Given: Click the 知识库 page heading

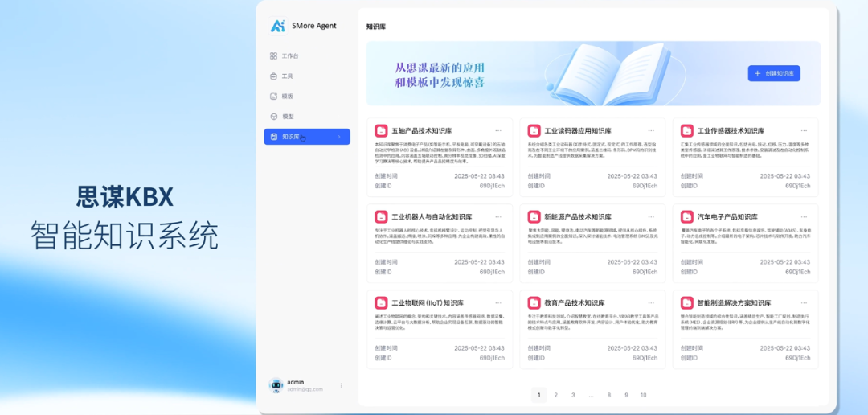Looking at the screenshot, I should pos(376,26).
